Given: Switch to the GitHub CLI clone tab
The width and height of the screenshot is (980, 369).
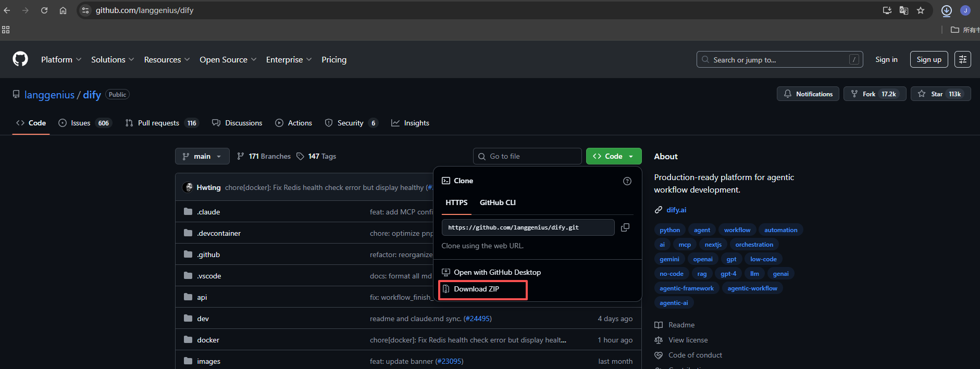Looking at the screenshot, I should (x=498, y=202).
